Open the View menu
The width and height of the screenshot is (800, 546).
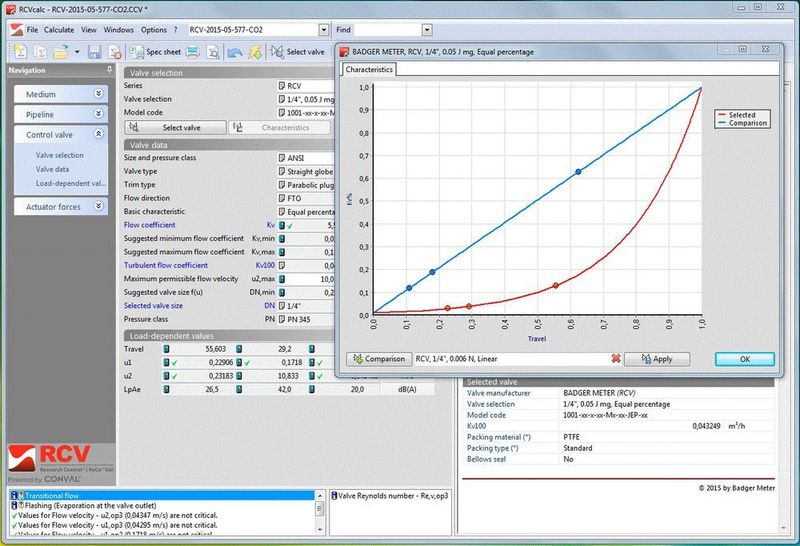(89, 30)
